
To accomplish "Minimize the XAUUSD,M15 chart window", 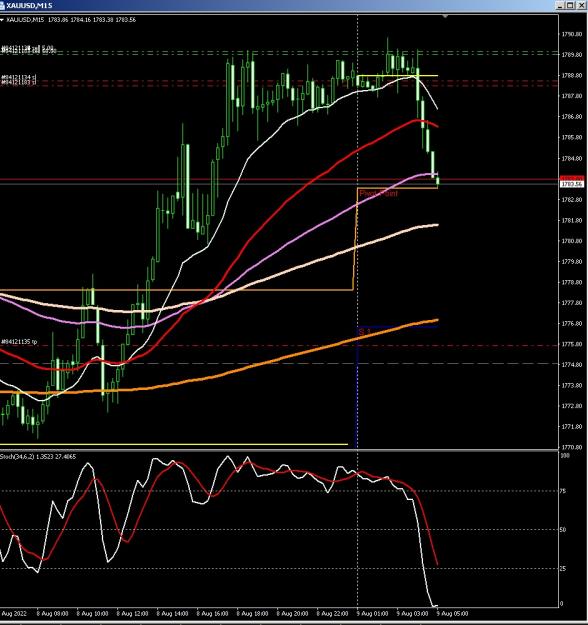I will [560, 5].
